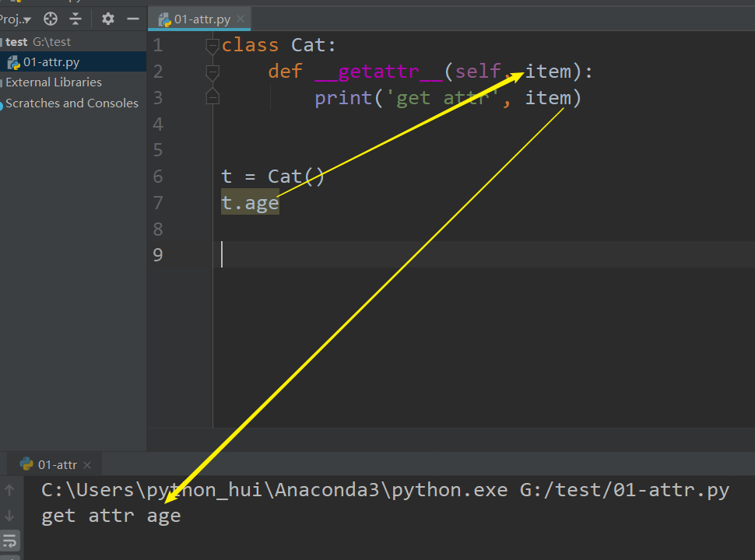Click the down arrow in run console
The height and width of the screenshot is (560, 755).
tap(9, 516)
